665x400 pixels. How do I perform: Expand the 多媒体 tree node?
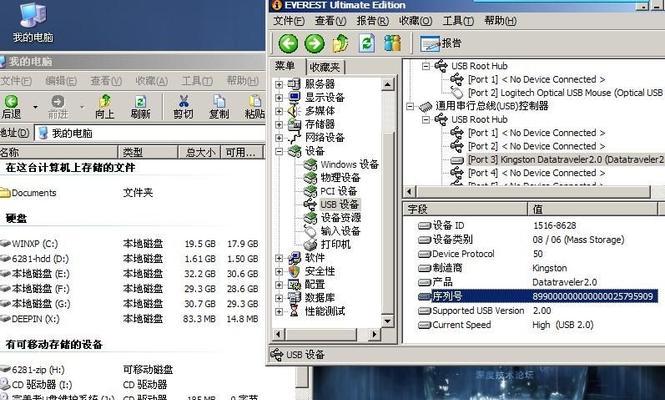tap(279, 111)
